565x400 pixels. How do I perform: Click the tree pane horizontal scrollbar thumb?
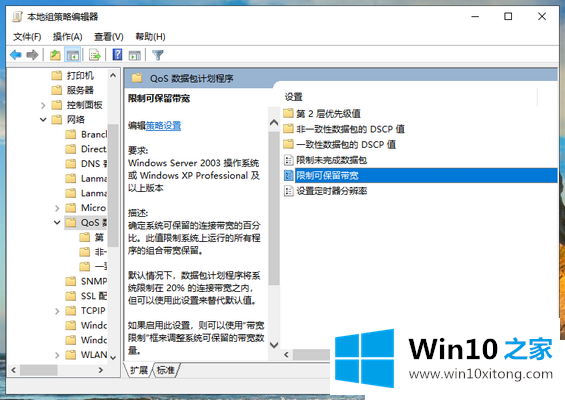[x=39, y=370]
